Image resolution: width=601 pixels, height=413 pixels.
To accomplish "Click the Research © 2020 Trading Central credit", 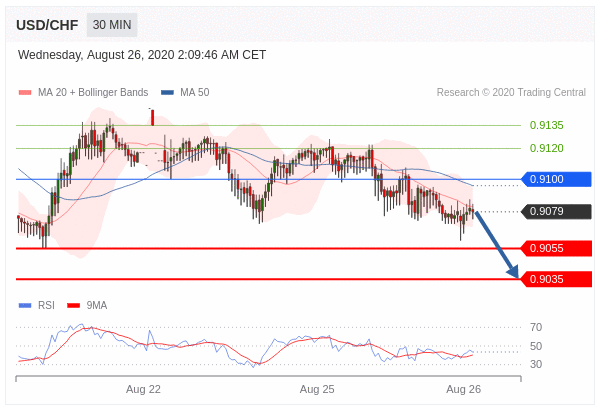I will [511, 92].
